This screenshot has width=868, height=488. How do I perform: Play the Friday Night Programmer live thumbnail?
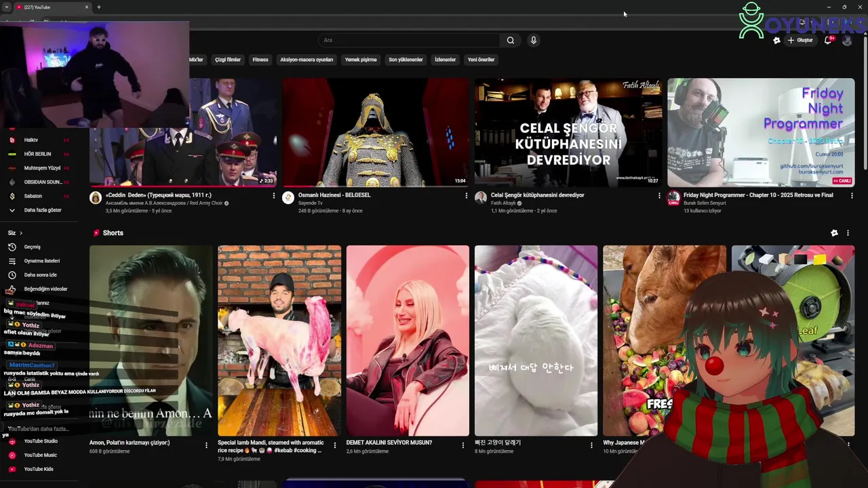pyautogui.click(x=761, y=132)
